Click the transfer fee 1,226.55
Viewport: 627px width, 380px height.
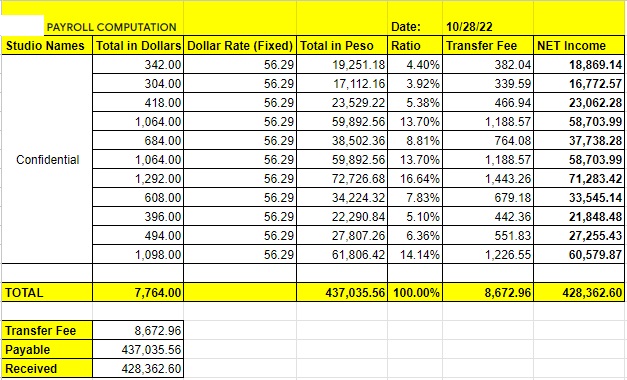488,254
